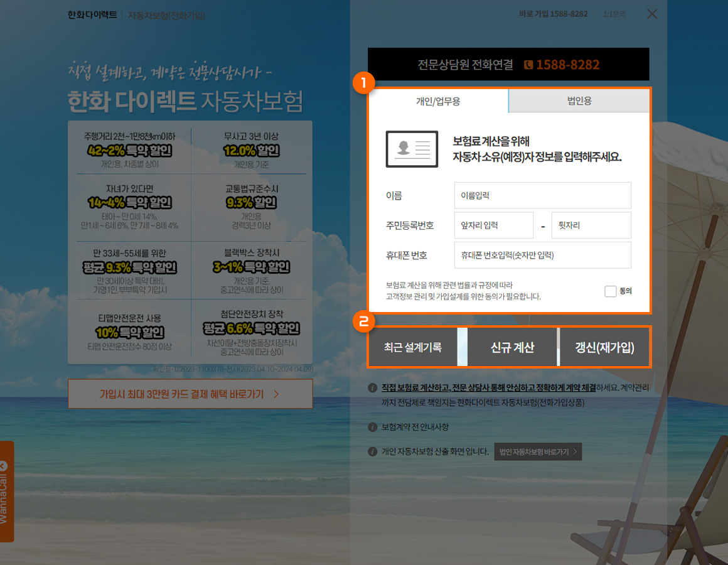Click the arrow on card benefit banner
This screenshot has width=728, height=565.
[277, 394]
